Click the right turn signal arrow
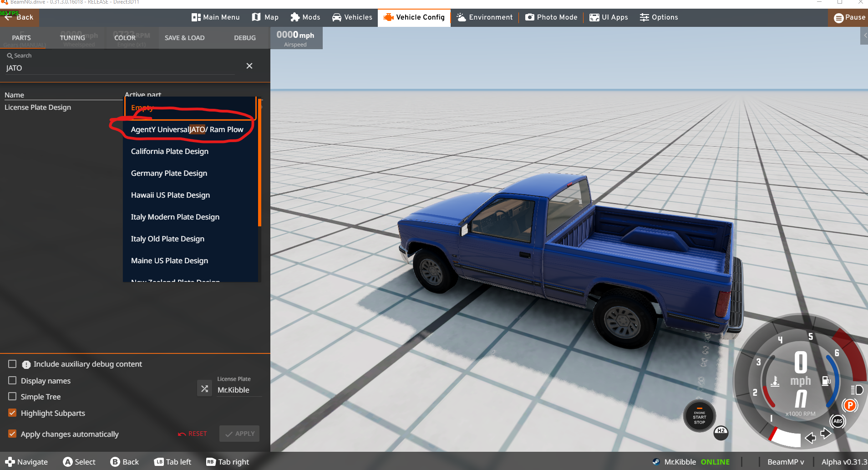The height and width of the screenshot is (470, 868). click(x=826, y=434)
